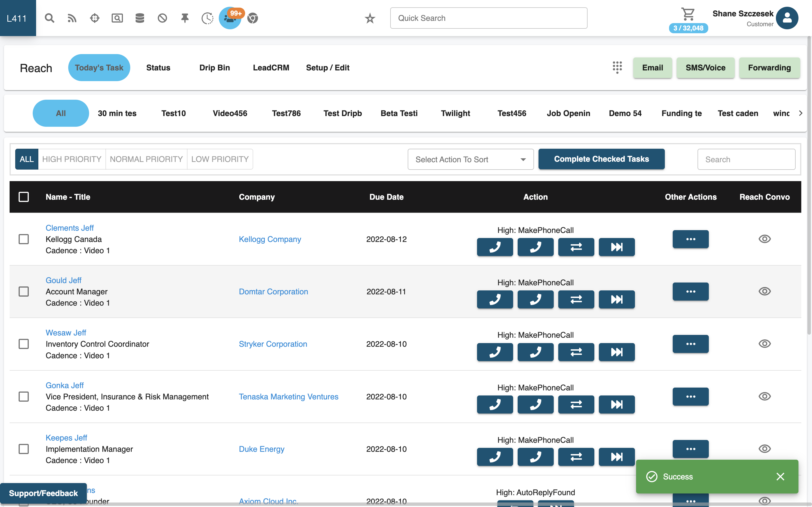This screenshot has width=812, height=507.
Task: Click the Quick Search field
Action: [489, 18]
